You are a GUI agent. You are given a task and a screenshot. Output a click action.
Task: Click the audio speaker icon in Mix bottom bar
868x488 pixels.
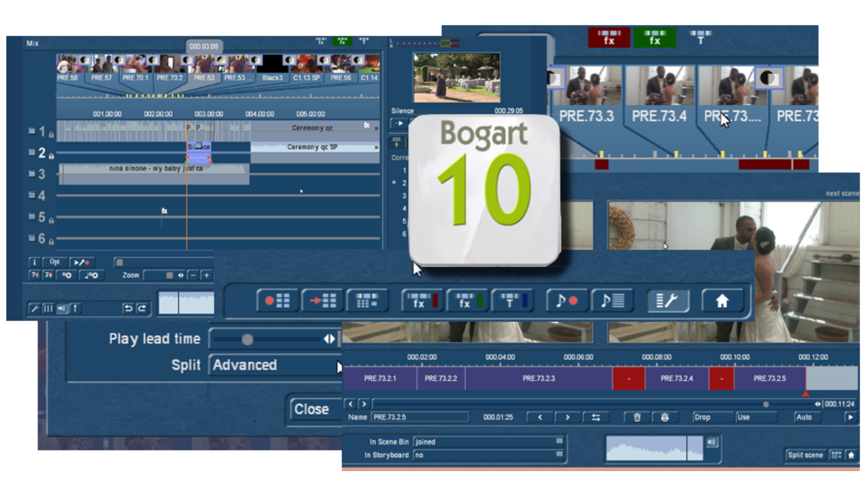(x=62, y=308)
